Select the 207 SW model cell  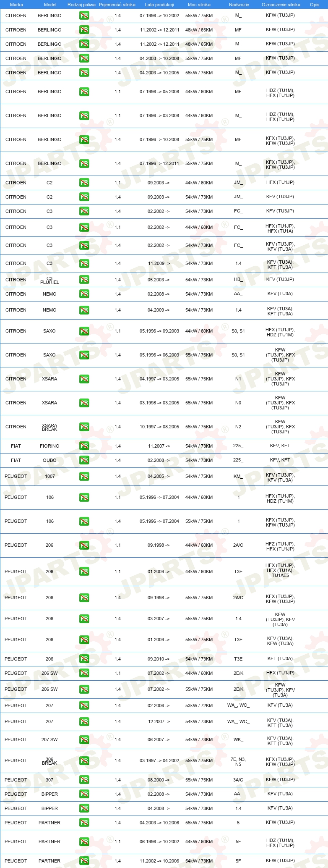pos(49,740)
